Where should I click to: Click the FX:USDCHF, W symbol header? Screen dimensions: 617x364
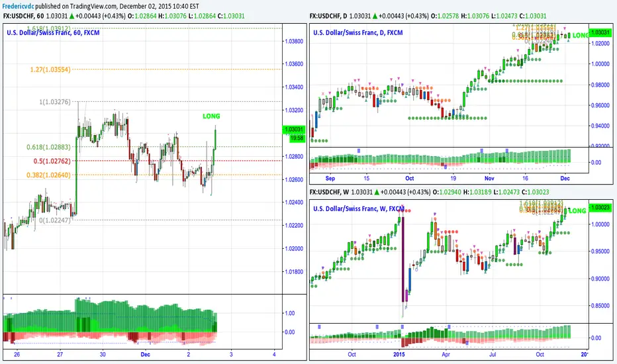330,192
